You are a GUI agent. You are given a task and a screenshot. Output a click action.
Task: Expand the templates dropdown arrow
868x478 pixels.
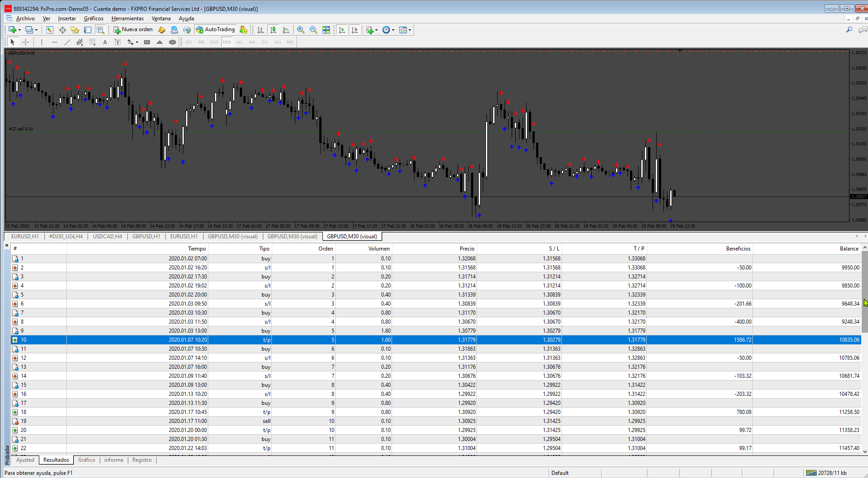pos(410,30)
